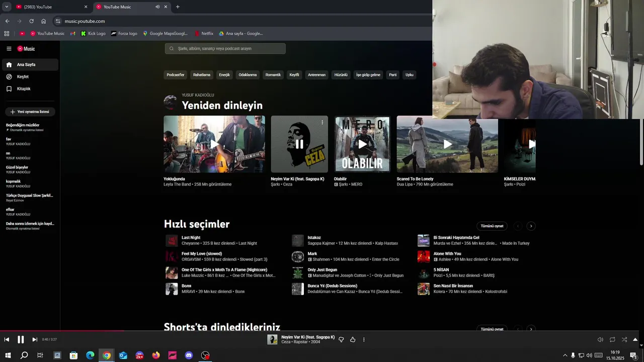Click Chrome home button
Image resolution: width=644 pixels, height=362 pixels.
point(43,21)
